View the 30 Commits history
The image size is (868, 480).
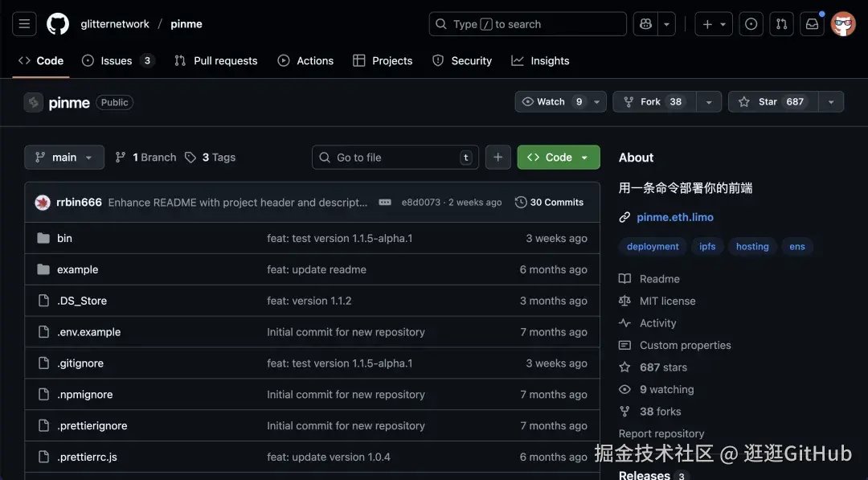click(x=549, y=203)
